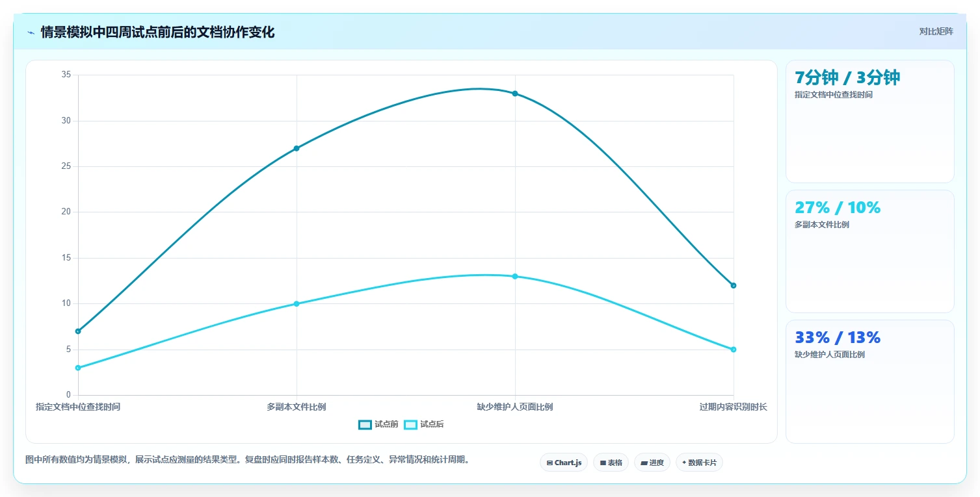Click 试点前 data point at value 7
The height and width of the screenshot is (497, 980).
(78, 331)
